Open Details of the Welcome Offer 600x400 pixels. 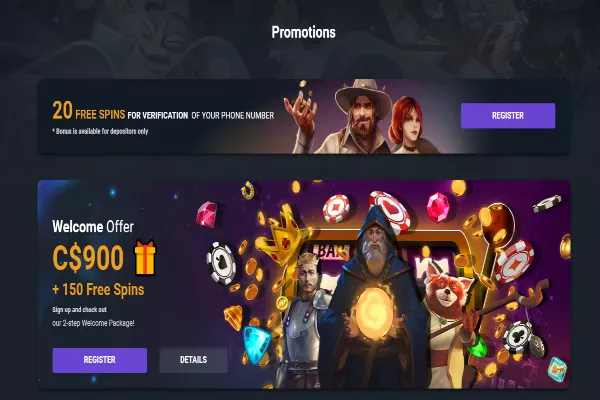click(193, 360)
